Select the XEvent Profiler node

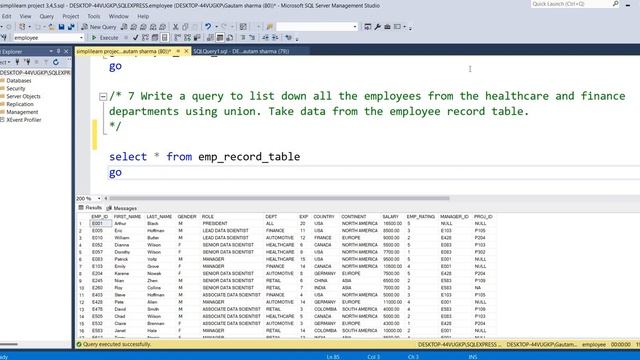tap(24, 120)
